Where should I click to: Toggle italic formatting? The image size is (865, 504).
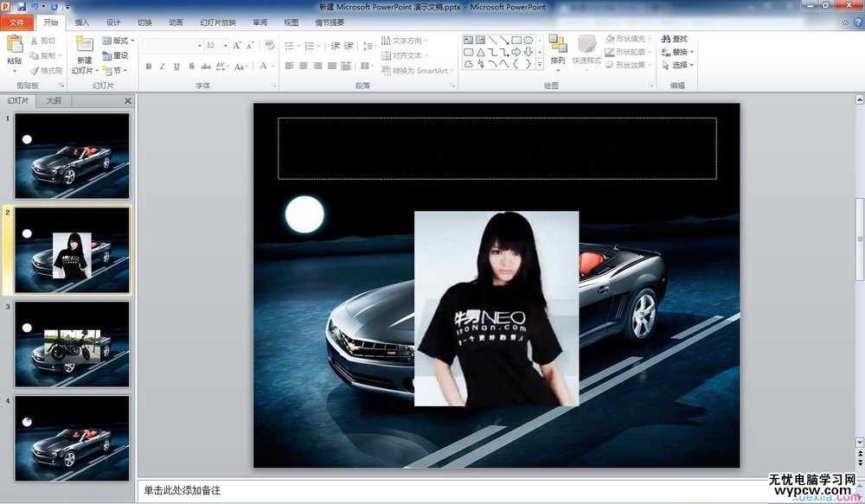[161, 65]
